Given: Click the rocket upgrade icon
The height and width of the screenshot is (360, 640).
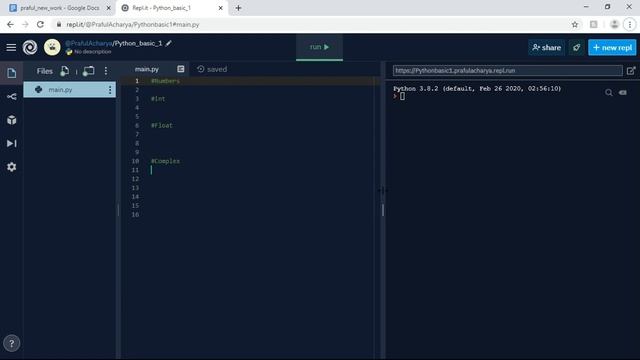Looking at the screenshot, I should tap(576, 48).
